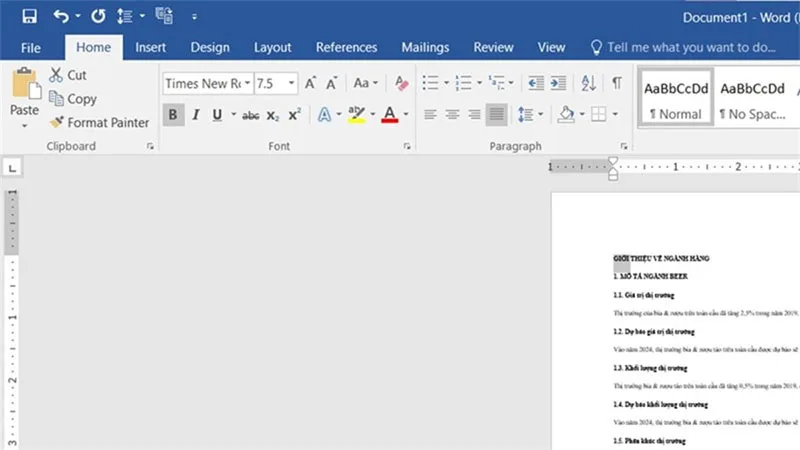Click the Superscript icon
Screen dimensions: 800x450
[294, 115]
